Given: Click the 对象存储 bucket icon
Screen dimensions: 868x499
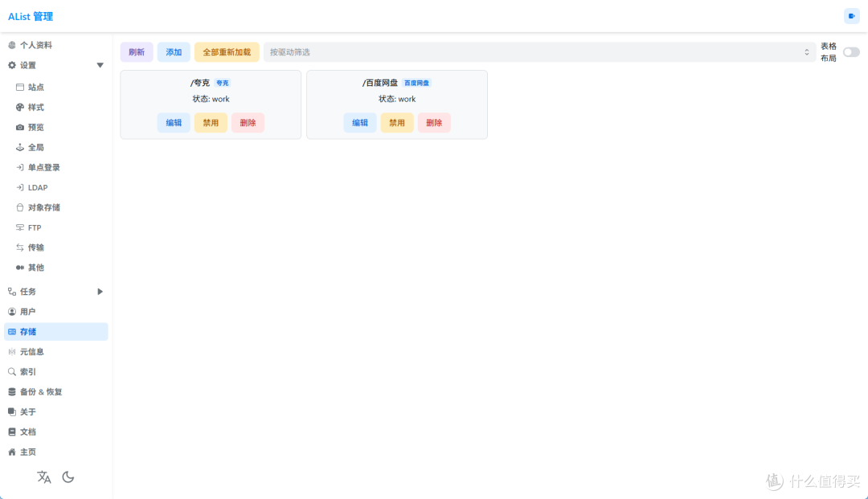Looking at the screenshot, I should [20, 207].
